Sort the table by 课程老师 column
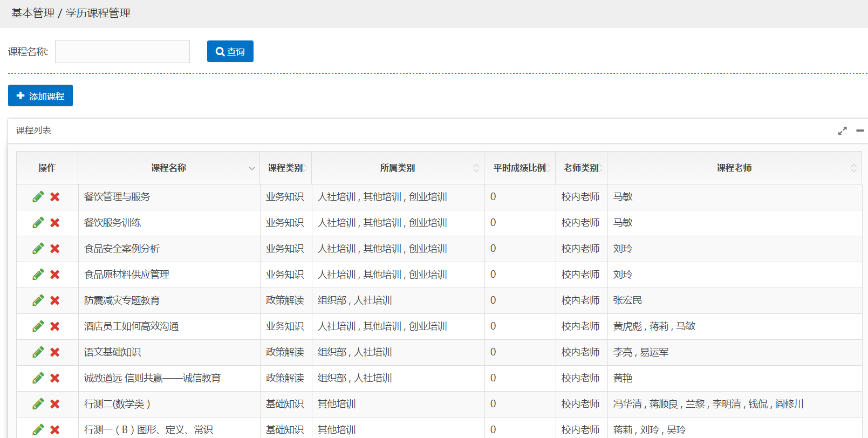Viewport: 868px width, 438px height. tap(734, 168)
